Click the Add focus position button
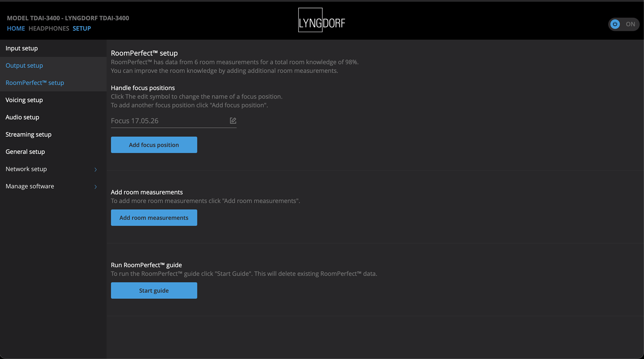Screen dimensions: 644x359 pyautogui.click(x=154, y=145)
